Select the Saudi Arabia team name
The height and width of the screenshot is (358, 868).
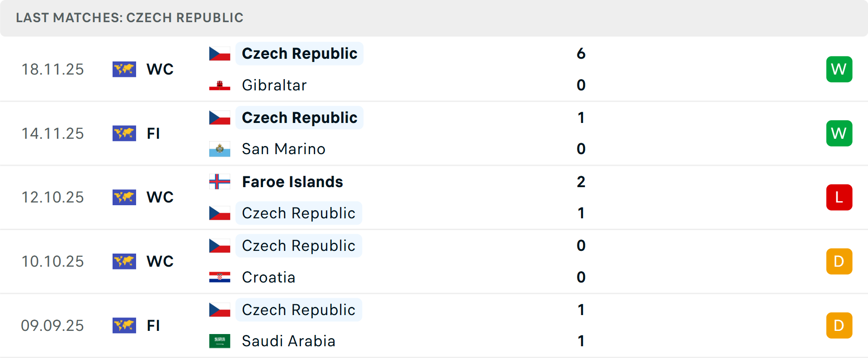coord(288,341)
